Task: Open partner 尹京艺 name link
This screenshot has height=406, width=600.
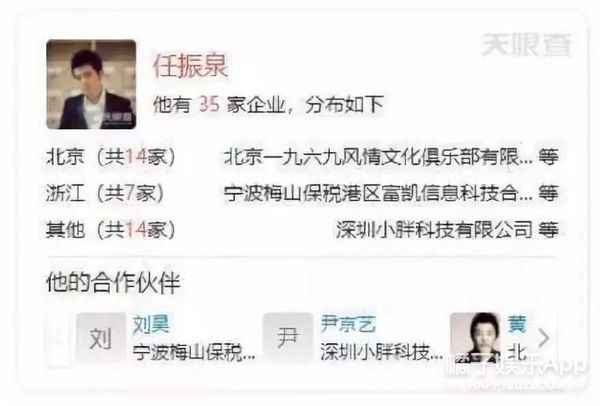Action: [348, 324]
